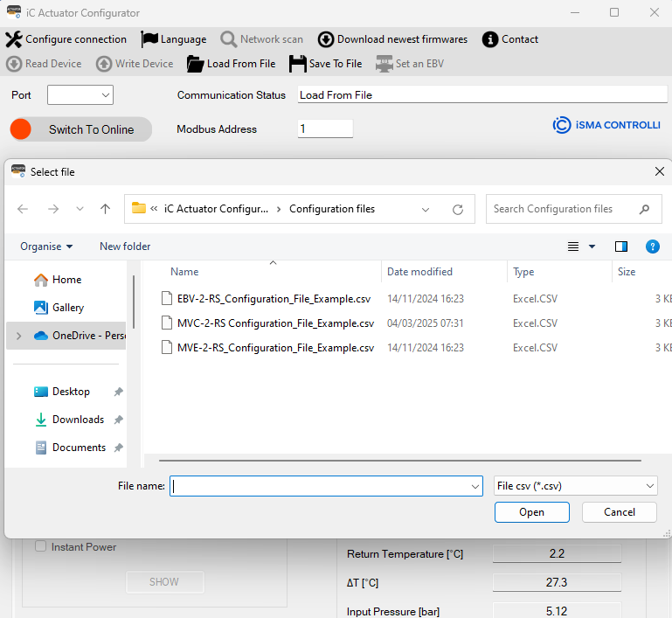Toggle Switch To Online button
672x618 pixels.
(x=80, y=129)
